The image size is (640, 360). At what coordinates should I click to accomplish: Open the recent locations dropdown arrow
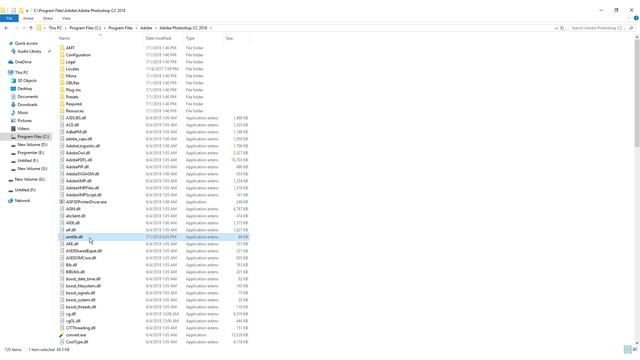tap(24, 28)
